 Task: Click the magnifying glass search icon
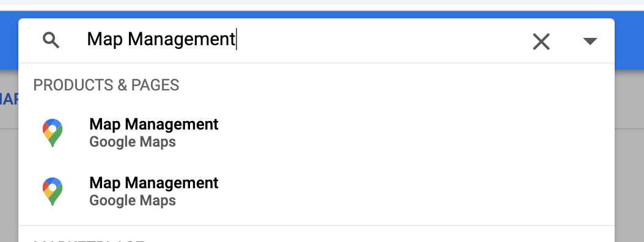(x=51, y=41)
